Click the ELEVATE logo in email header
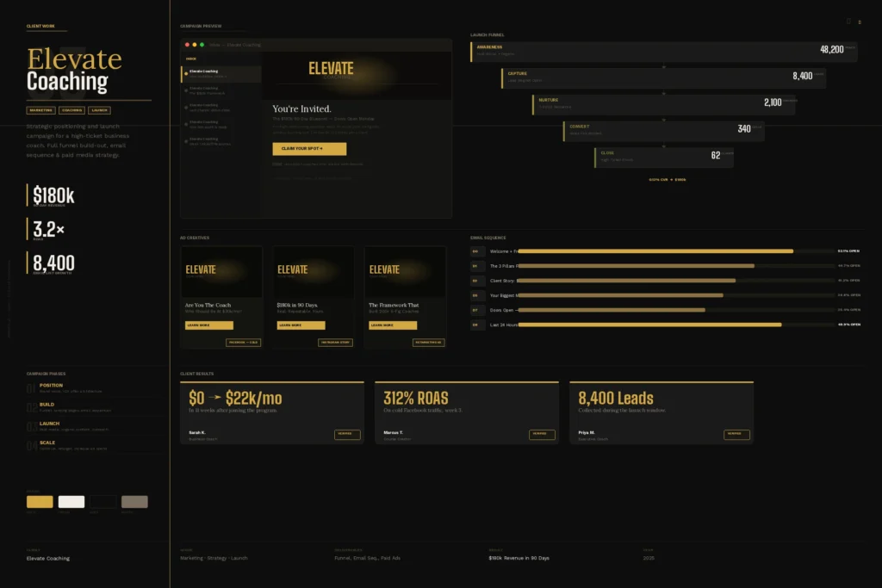The height and width of the screenshot is (588, 882). 331,69
